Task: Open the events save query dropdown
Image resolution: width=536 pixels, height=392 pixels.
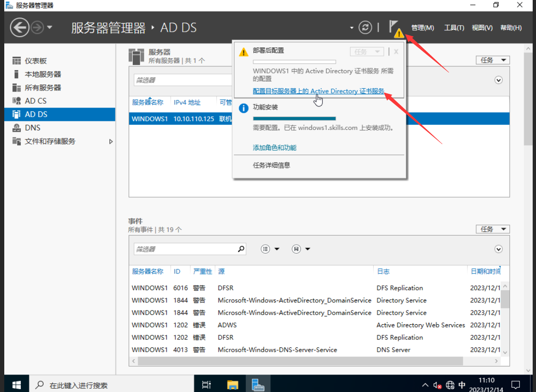Action: point(302,249)
